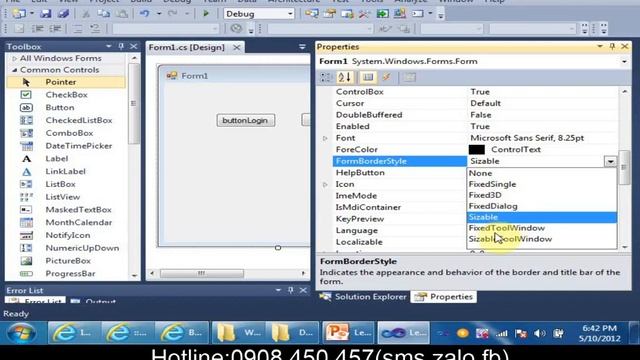
Task: Switch Properties to Categorized view icon
Action: 326,77
